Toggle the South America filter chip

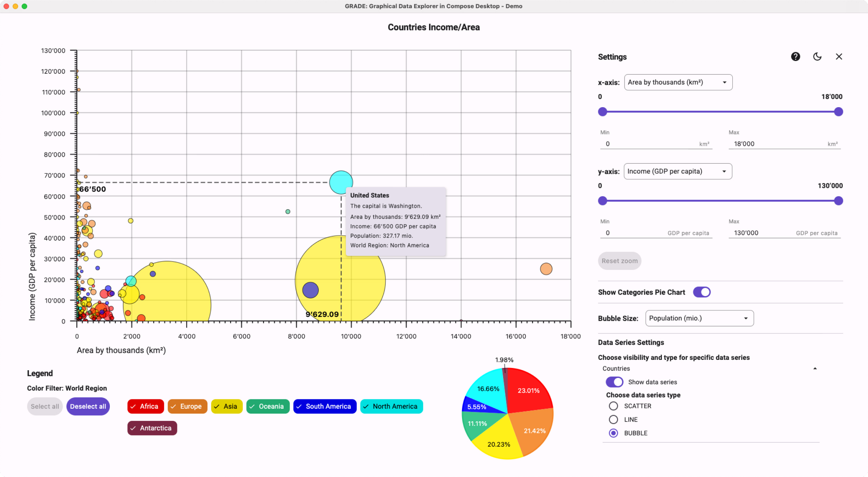click(x=325, y=406)
